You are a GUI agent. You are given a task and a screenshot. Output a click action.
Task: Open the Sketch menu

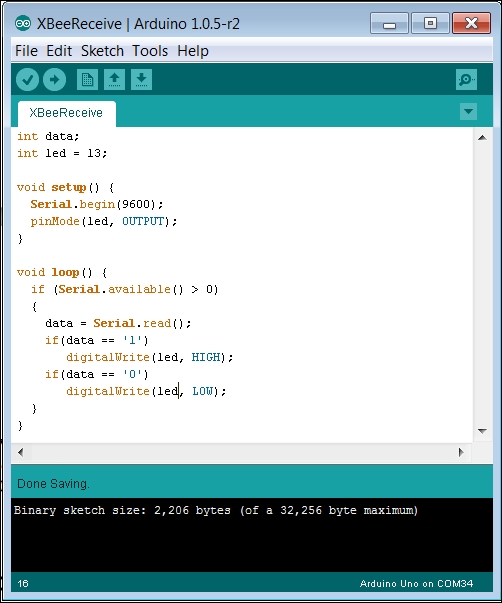pos(102,51)
